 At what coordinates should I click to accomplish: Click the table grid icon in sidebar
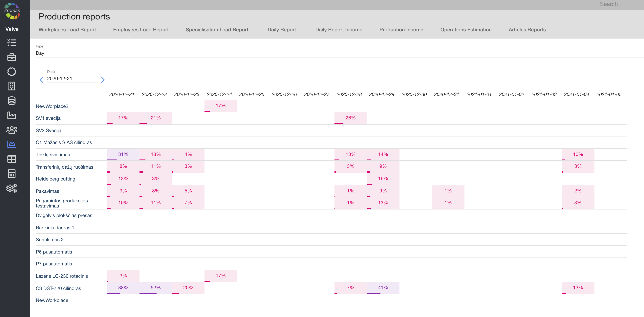click(11, 159)
